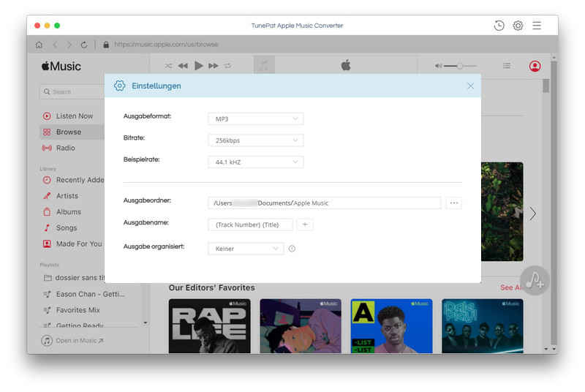This screenshot has width=585, height=392.
Task: Open the A-List playlist thumbnail
Action: pyautogui.click(x=392, y=325)
